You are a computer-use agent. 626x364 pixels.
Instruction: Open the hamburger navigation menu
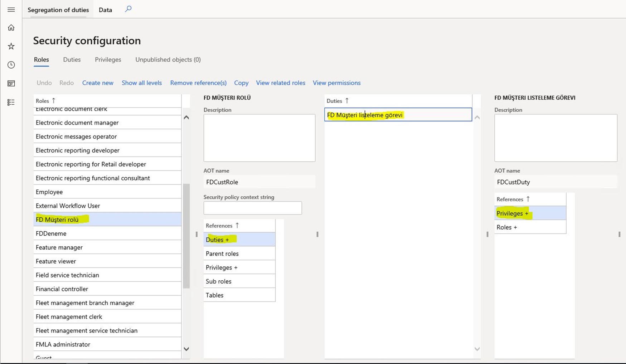click(11, 10)
